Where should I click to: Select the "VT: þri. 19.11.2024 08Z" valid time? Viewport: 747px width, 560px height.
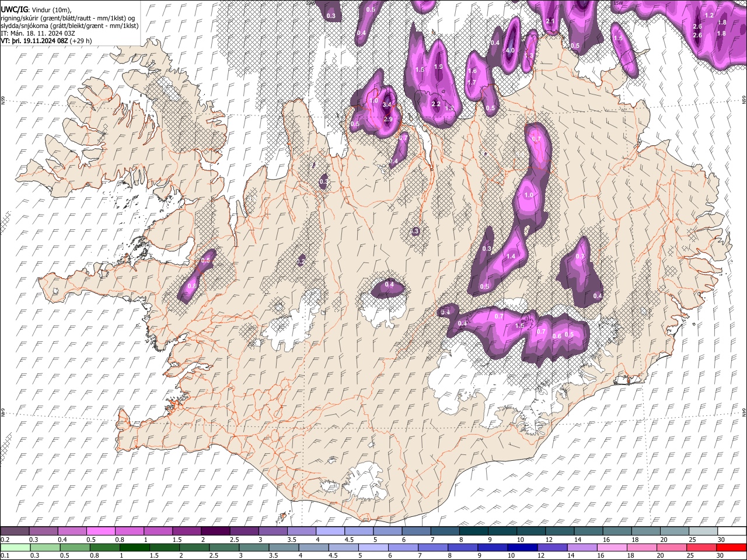[x=34, y=41]
